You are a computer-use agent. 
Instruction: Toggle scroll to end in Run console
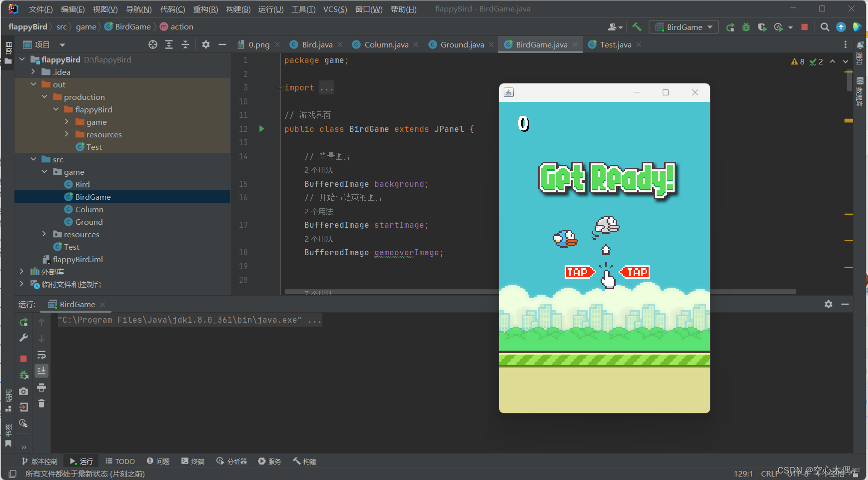pos(41,371)
